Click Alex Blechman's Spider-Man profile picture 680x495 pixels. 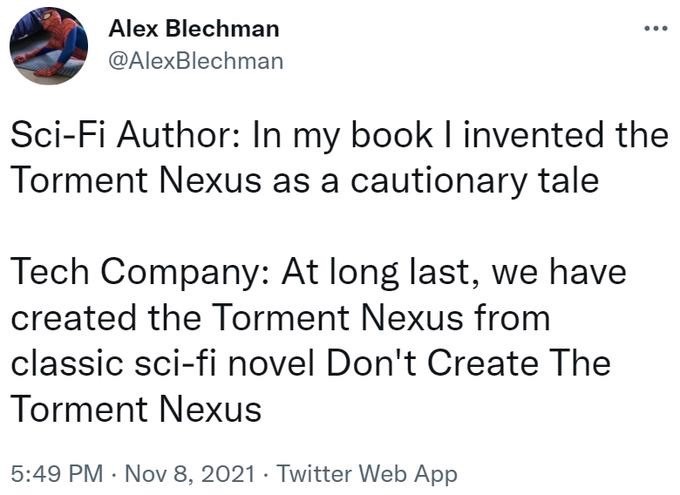(x=49, y=46)
